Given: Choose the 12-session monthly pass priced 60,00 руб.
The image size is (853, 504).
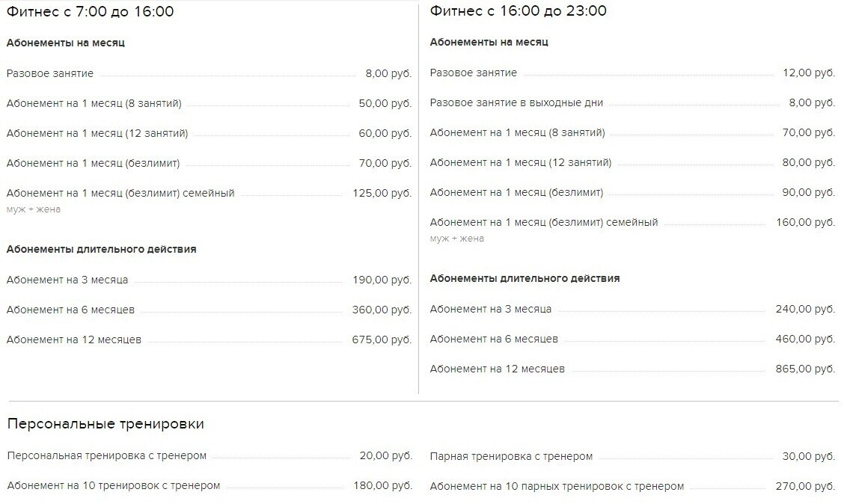Looking at the screenshot, I should coord(97,133).
